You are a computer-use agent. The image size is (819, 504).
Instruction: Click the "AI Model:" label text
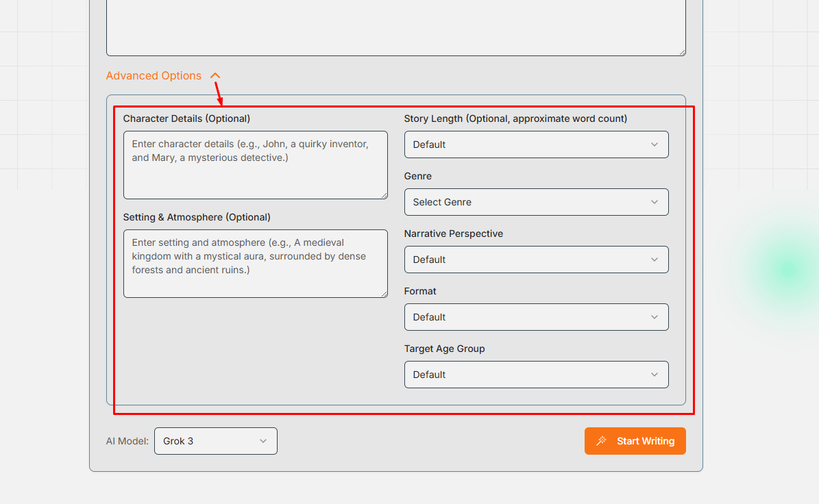127,441
